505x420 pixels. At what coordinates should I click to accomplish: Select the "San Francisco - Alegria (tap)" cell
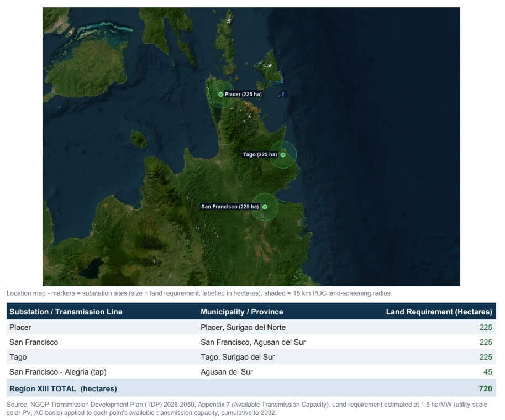(x=57, y=372)
